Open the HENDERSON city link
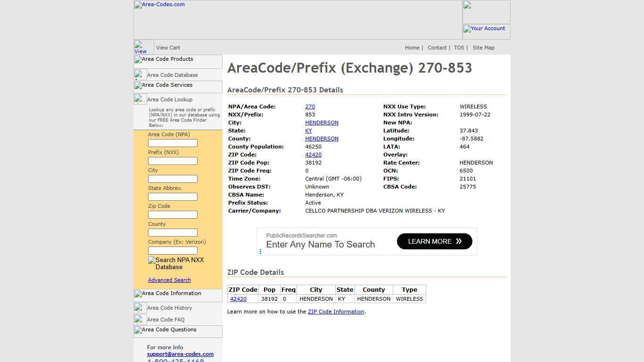Image resolution: width=644 pixels, height=362 pixels. tap(322, 123)
